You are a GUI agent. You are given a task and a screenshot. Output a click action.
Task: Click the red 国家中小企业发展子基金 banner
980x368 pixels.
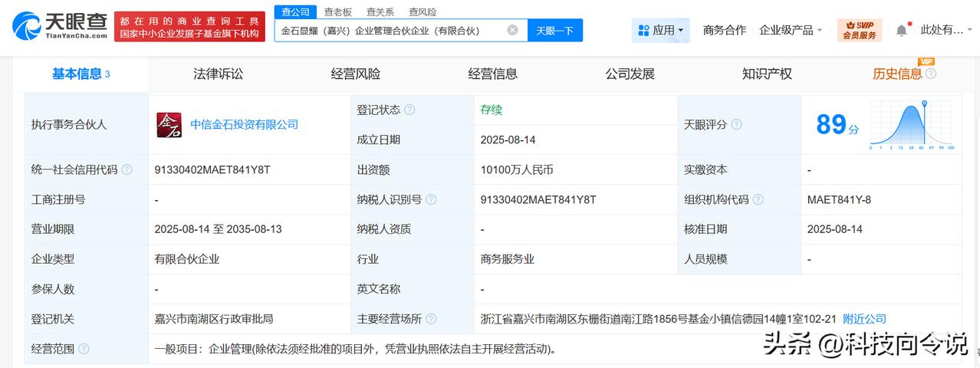click(x=190, y=27)
